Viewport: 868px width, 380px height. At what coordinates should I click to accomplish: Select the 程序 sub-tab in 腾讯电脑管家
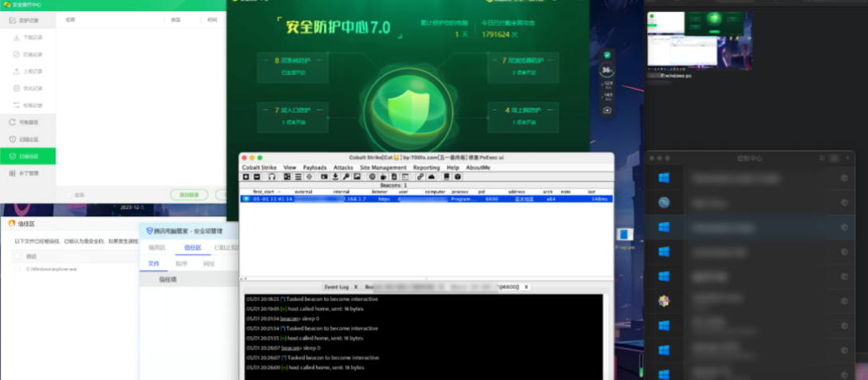[x=182, y=263]
